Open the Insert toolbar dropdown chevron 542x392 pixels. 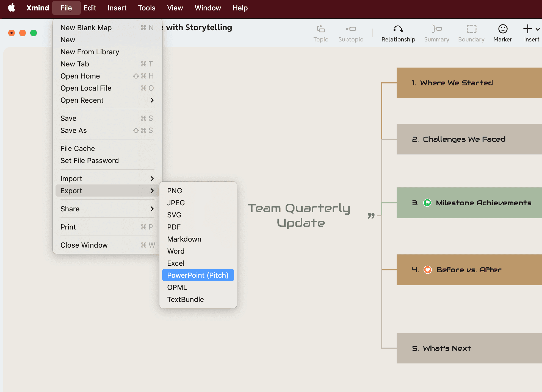538,29
